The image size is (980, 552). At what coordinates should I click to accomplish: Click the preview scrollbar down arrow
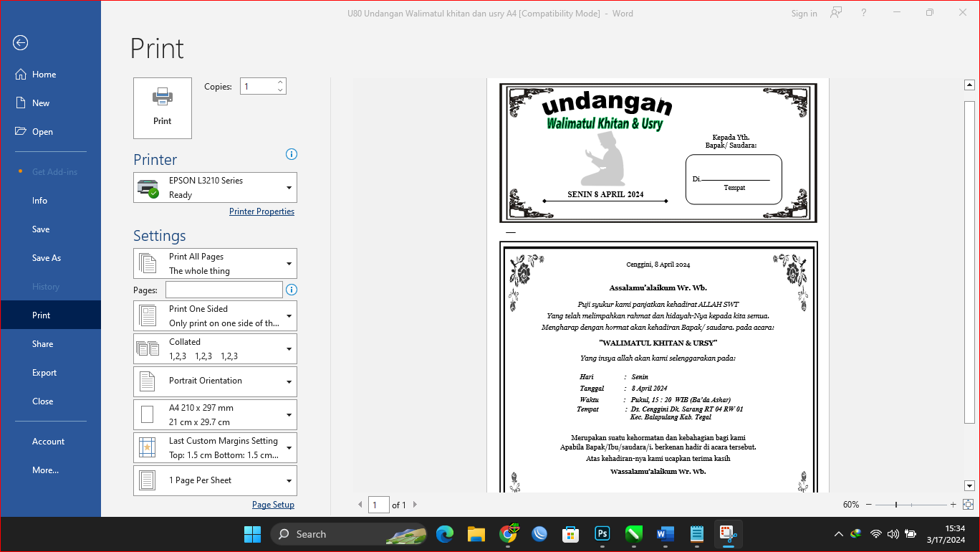[970, 485]
